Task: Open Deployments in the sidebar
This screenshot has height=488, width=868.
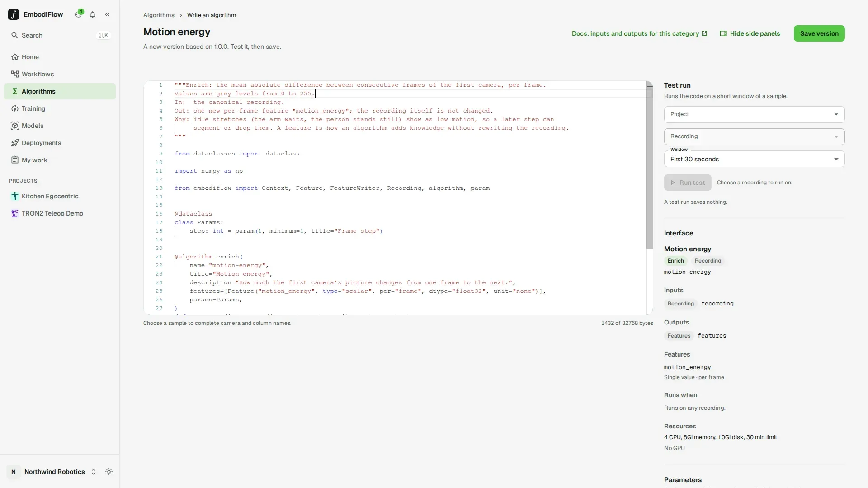Action: 60,143
